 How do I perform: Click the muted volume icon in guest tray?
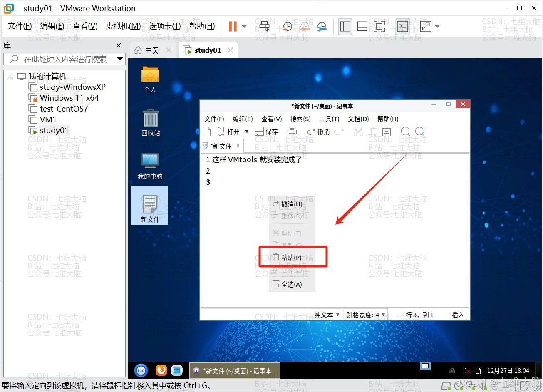pyautogui.click(x=467, y=370)
